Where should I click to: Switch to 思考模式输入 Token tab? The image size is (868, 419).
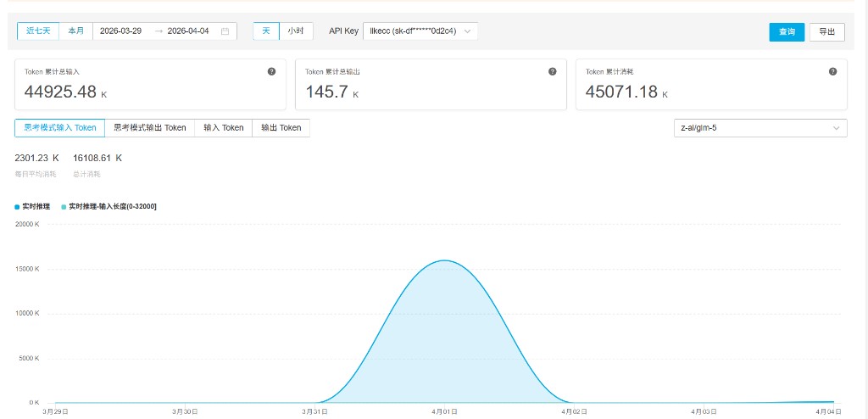point(60,128)
